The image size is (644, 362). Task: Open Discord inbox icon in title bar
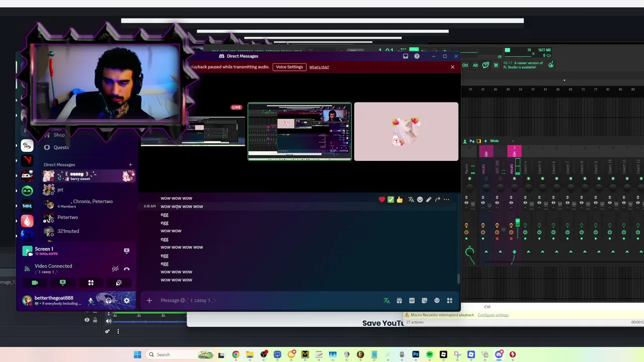[x=406, y=56]
